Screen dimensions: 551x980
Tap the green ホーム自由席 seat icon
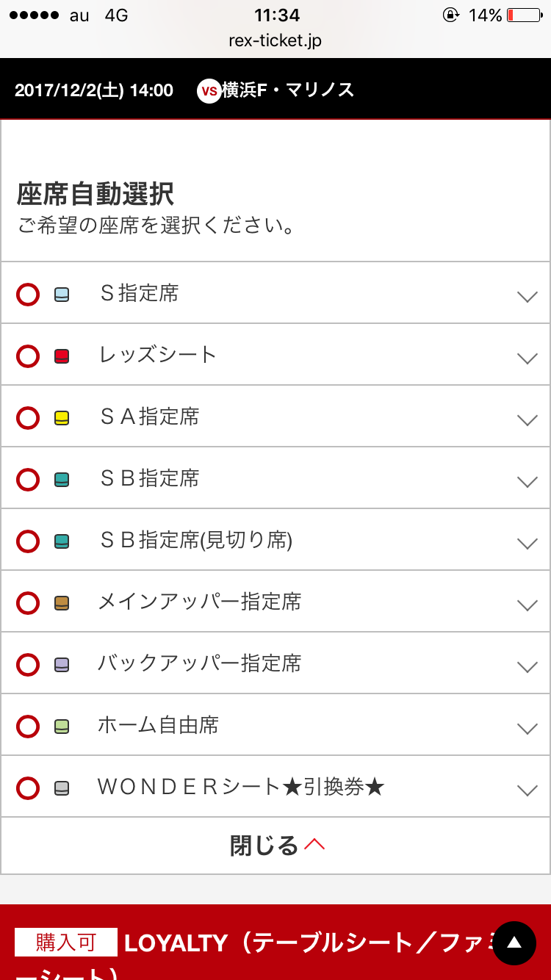coord(62,727)
